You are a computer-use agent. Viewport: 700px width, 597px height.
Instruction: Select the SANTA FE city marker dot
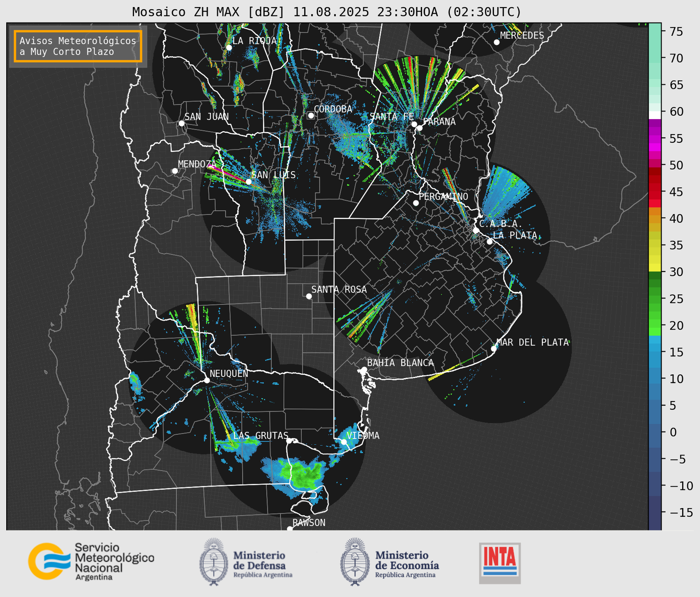pos(414,124)
